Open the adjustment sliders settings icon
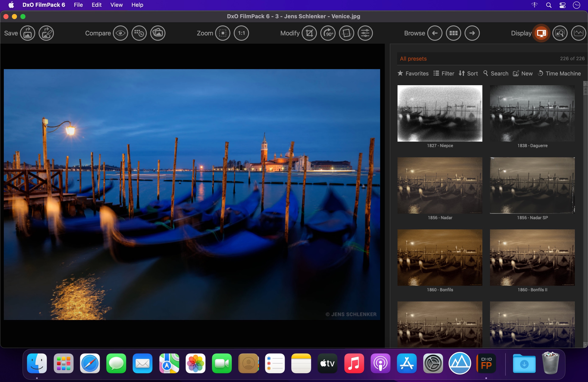 click(365, 33)
